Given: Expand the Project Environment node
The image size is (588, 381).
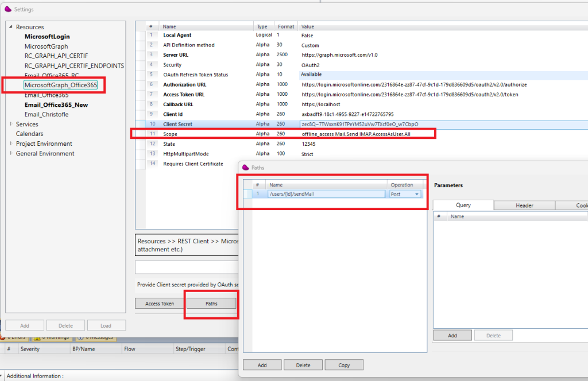Looking at the screenshot, I should coord(11,144).
